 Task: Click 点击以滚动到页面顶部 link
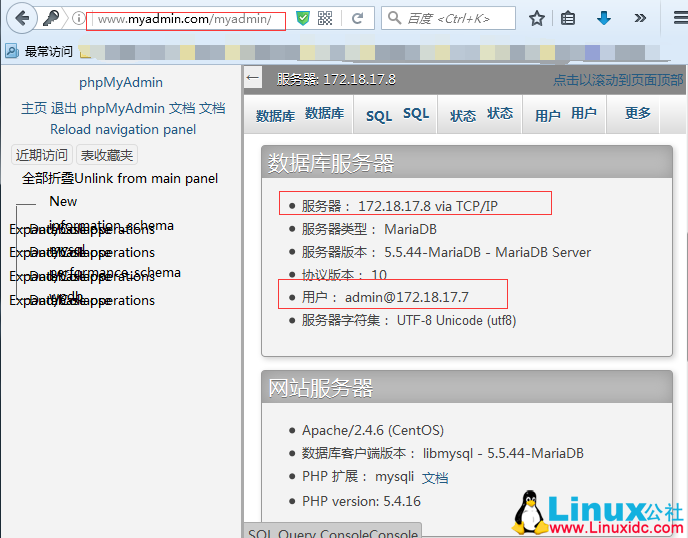[618, 80]
